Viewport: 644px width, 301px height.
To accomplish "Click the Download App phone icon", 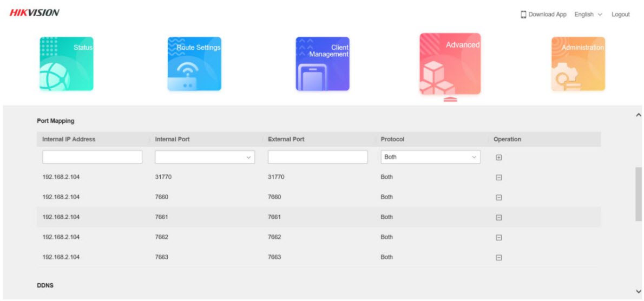I will point(523,15).
